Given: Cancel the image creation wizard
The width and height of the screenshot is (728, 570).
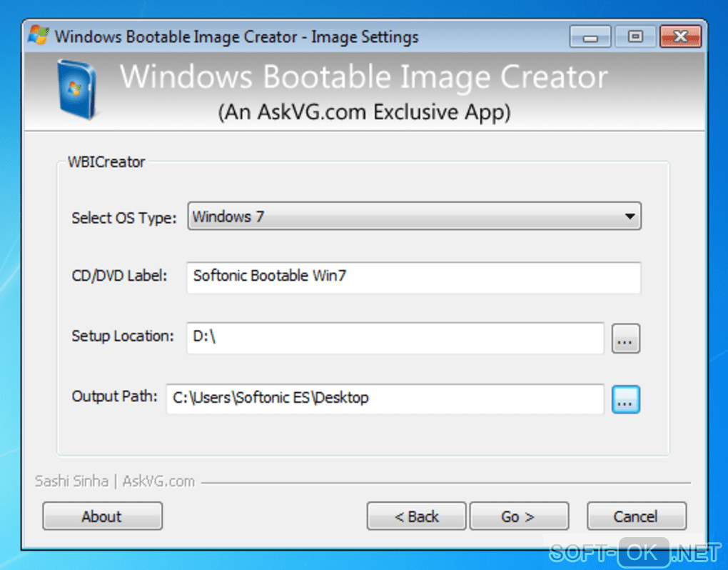Looking at the screenshot, I should click(x=637, y=516).
